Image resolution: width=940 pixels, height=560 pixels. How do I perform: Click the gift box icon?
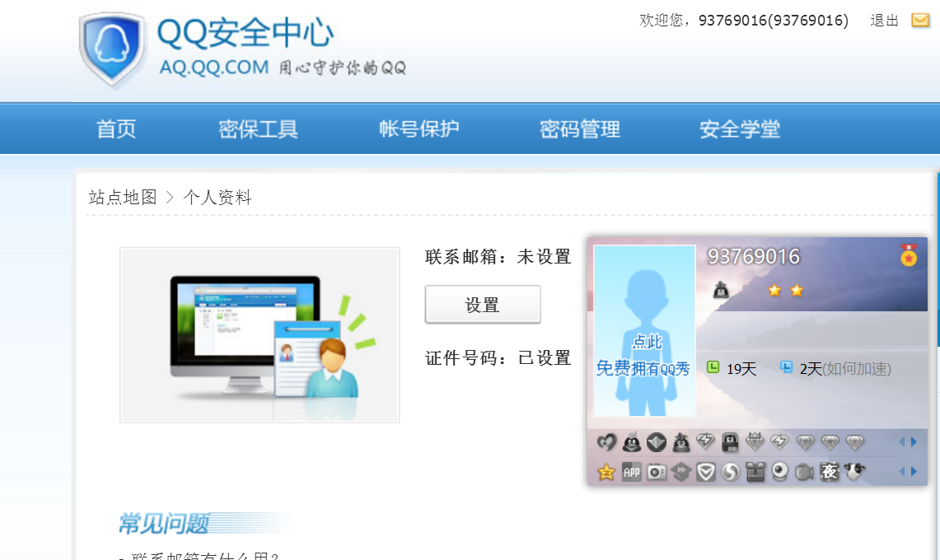pyautogui.click(x=755, y=473)
